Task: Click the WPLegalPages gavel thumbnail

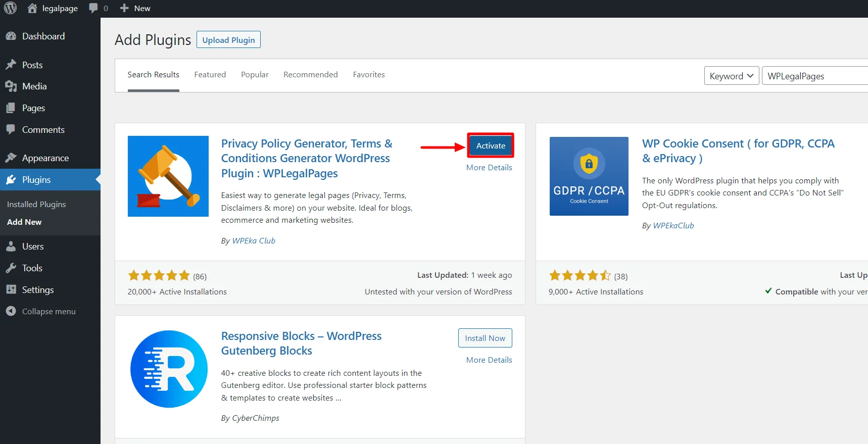Action: pyautogui.click(x=168, y=176)
